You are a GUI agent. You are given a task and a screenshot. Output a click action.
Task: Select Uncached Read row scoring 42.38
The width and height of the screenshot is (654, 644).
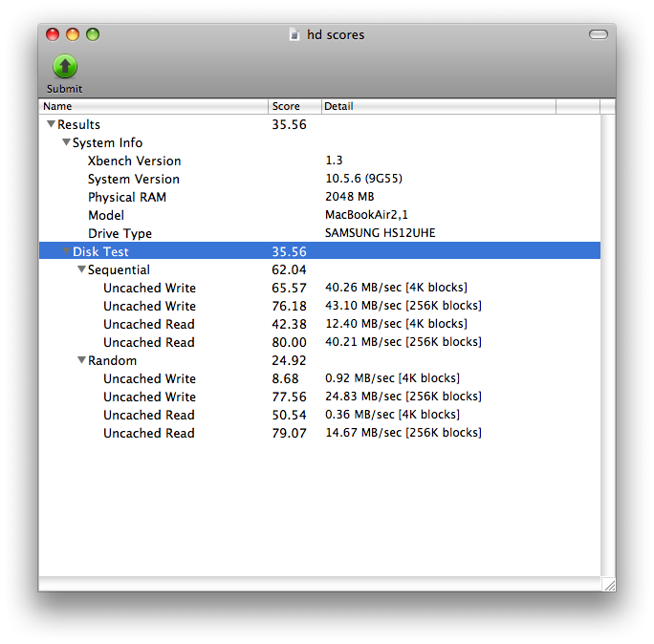(320, 324)
